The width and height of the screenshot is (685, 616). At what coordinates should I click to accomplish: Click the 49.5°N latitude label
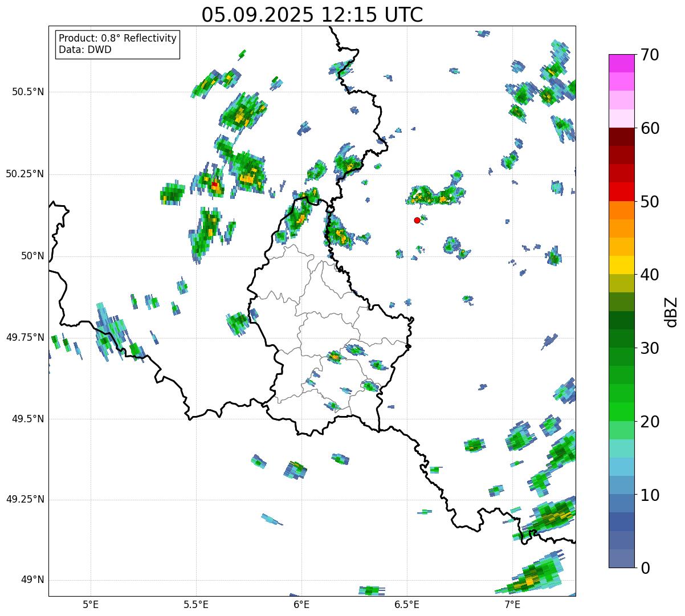[28, 419]
